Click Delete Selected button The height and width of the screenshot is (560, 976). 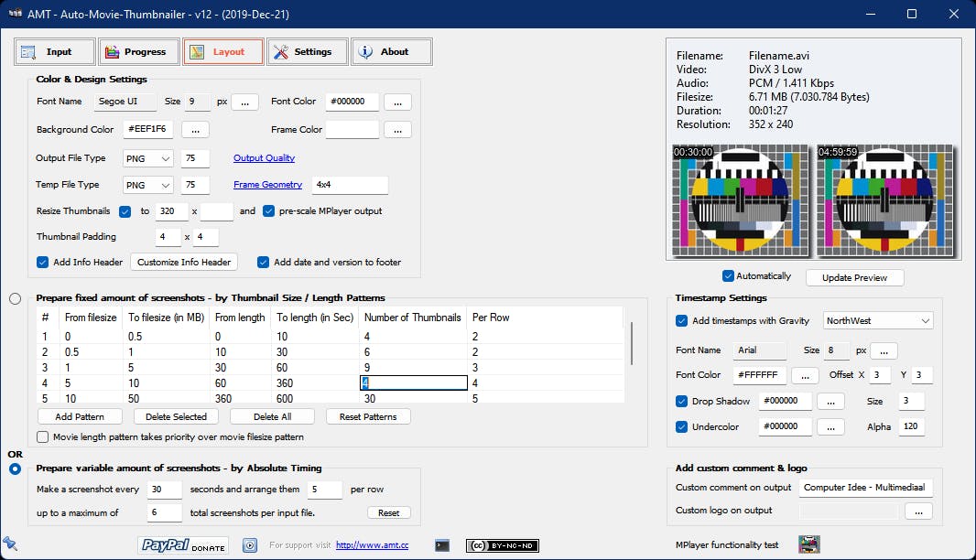click(x=176, y=416)
